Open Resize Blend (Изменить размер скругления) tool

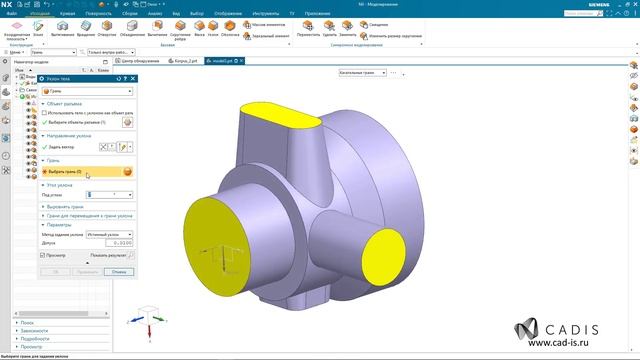click(x=391, y=36)
